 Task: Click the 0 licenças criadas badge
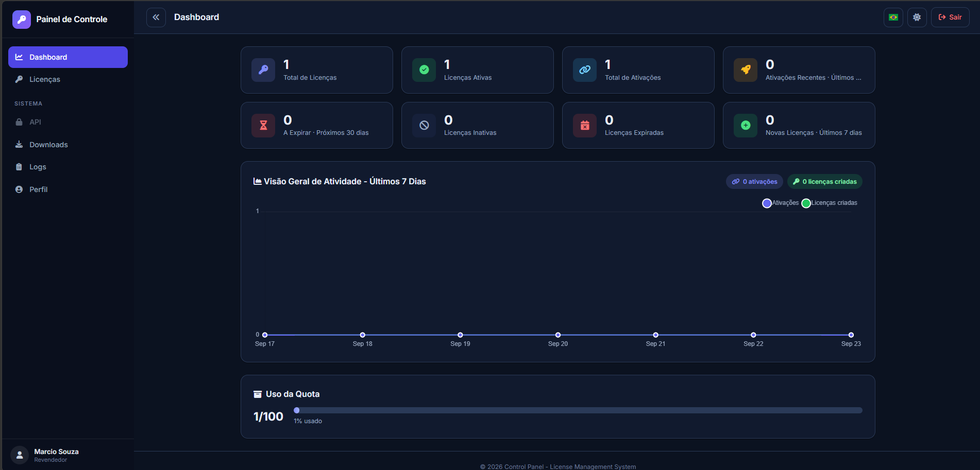click(x=824, y=182)
